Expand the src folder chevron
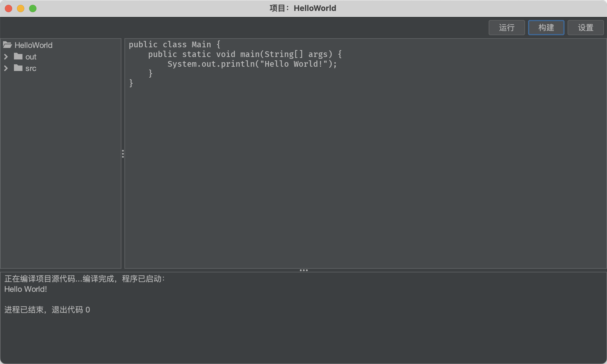 tap(6, 68)
